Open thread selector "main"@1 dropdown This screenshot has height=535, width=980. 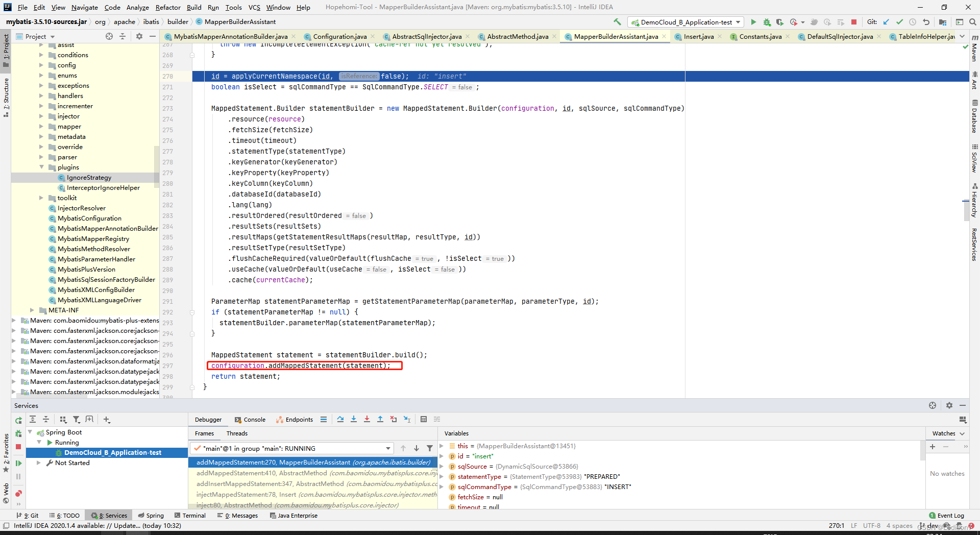click(x=292, y=448)
